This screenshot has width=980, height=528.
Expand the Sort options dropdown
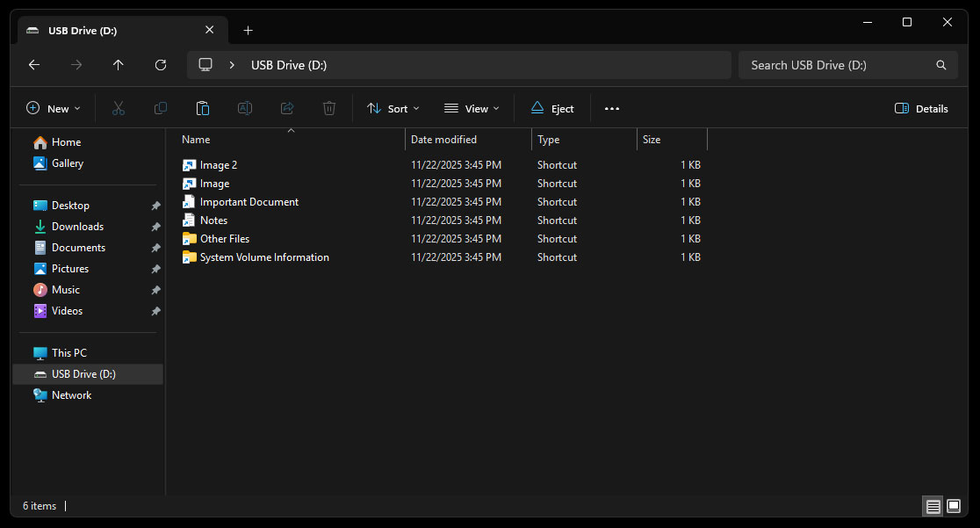tap(393, 109)
